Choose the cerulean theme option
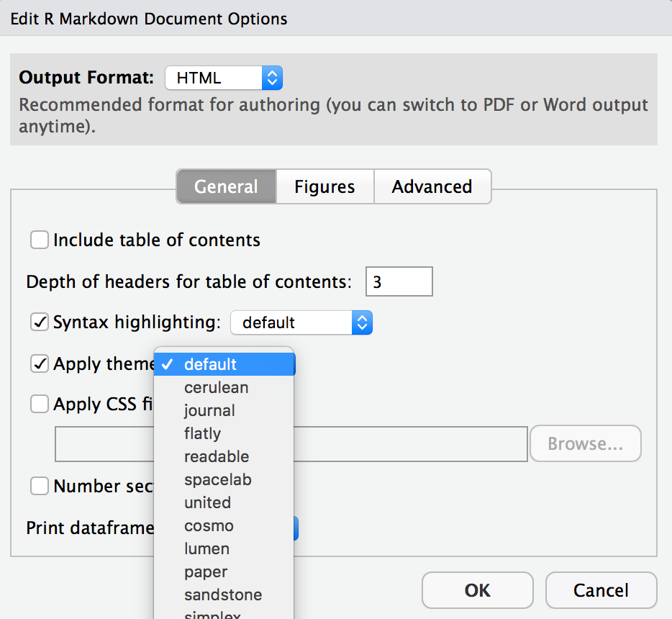 click(x=216, y=387)
